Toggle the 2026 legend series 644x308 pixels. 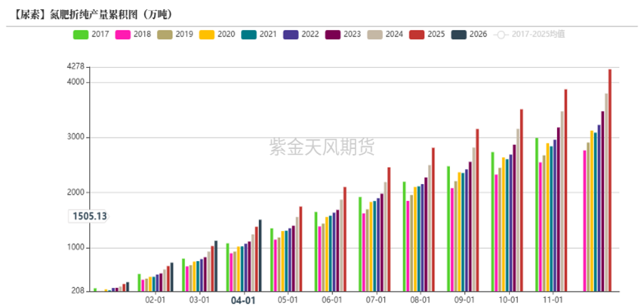pyautogui.click(x=469, y=34)
